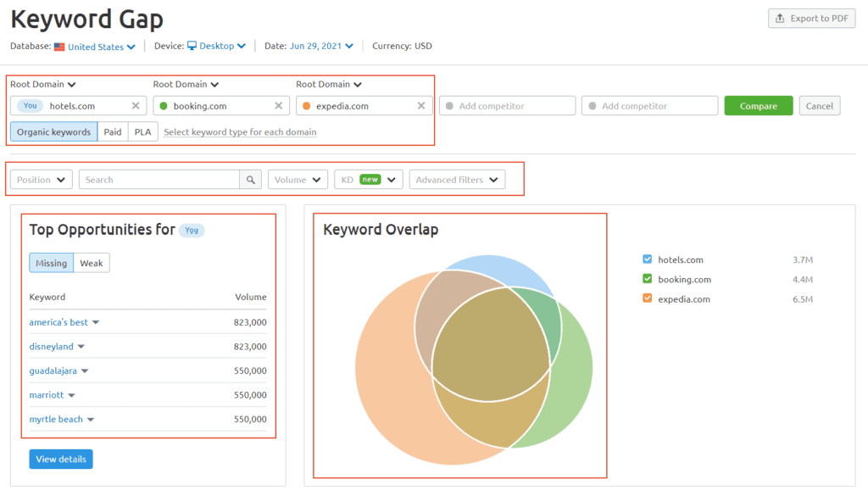Uncheck booking.com in overlap legend

(647, 278)
